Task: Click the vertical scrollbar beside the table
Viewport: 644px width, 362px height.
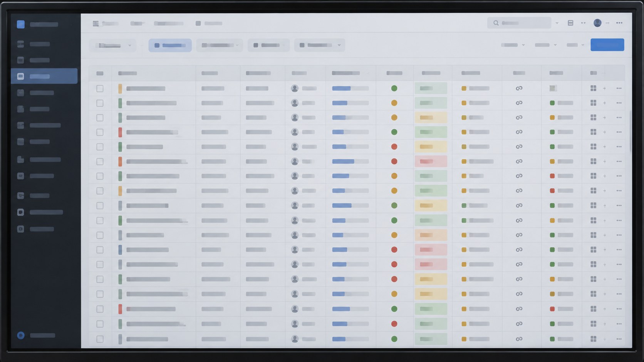Action: tap(631, 131)
